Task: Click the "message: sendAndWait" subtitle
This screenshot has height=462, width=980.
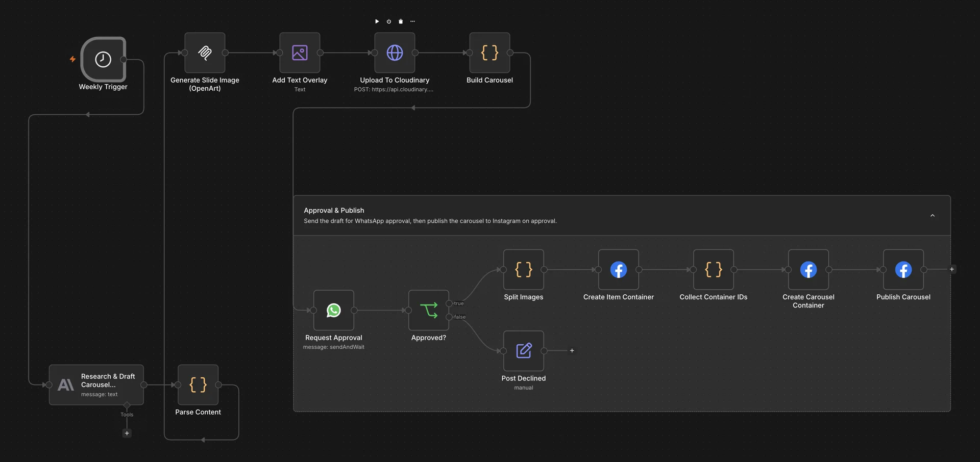Action: (334, 347)
